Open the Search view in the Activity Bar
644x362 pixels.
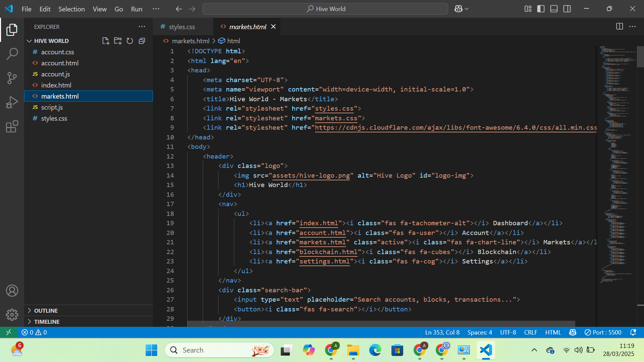coord(12,54)
